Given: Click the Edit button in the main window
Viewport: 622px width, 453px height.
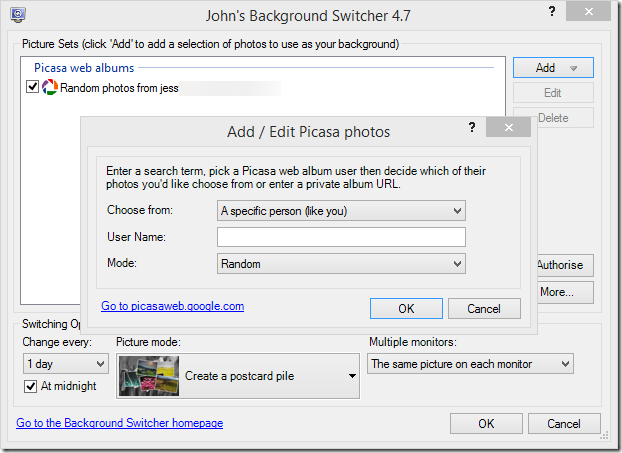Looking at the screenshot, I should pyautogui.click(x=553, y=93).
